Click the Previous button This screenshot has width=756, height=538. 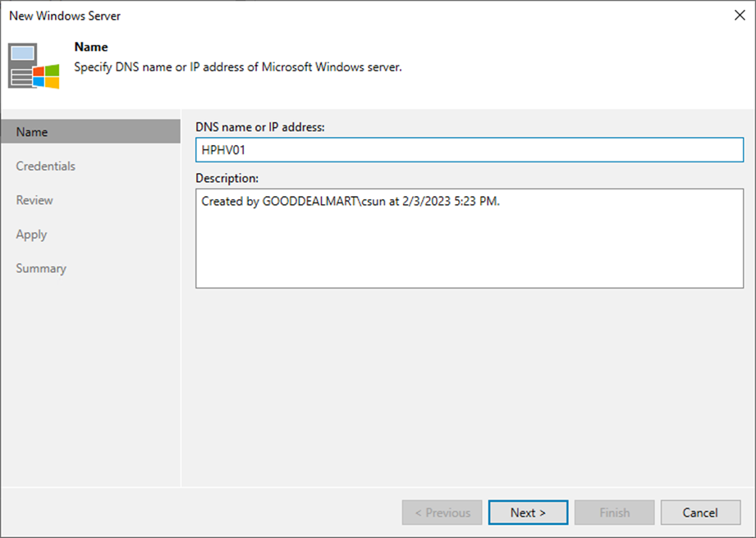coord(442,513)
